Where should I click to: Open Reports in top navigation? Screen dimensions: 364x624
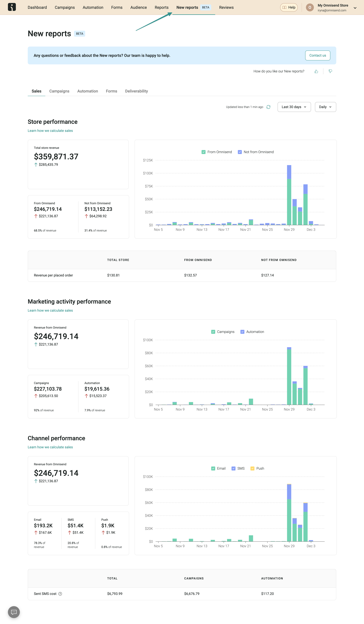(x=162, y=7)
